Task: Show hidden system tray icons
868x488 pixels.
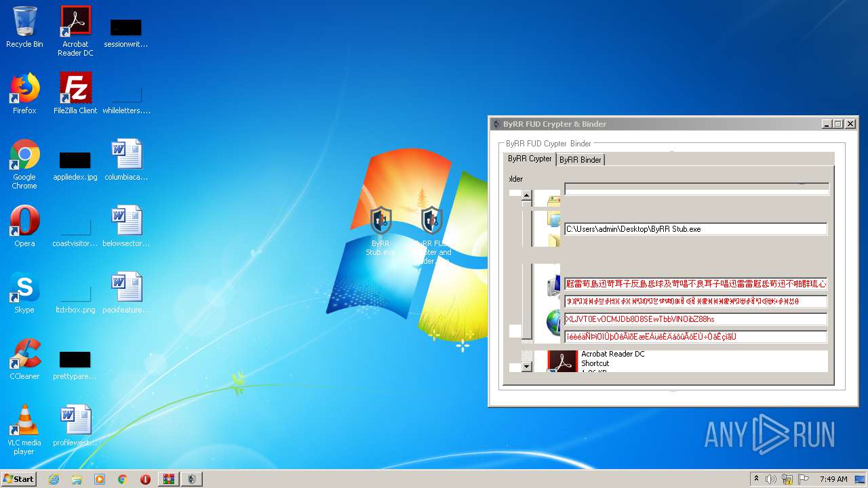Action: tap(756, 479)
